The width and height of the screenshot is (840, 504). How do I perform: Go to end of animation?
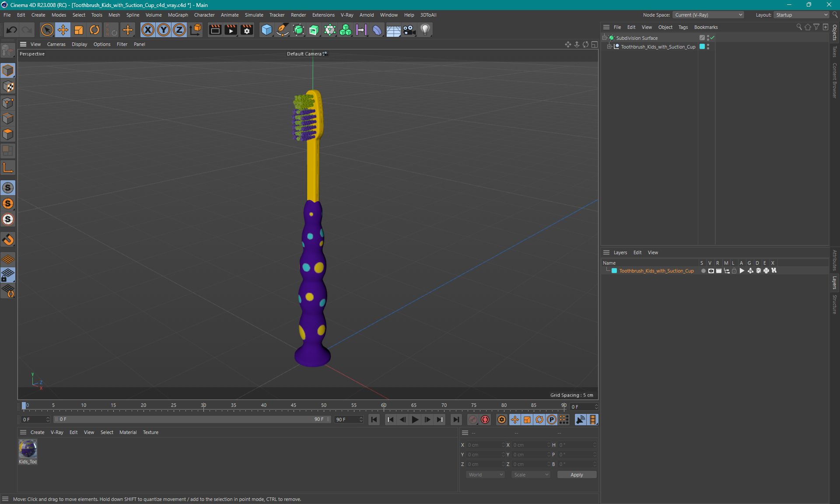click(456, 420)
